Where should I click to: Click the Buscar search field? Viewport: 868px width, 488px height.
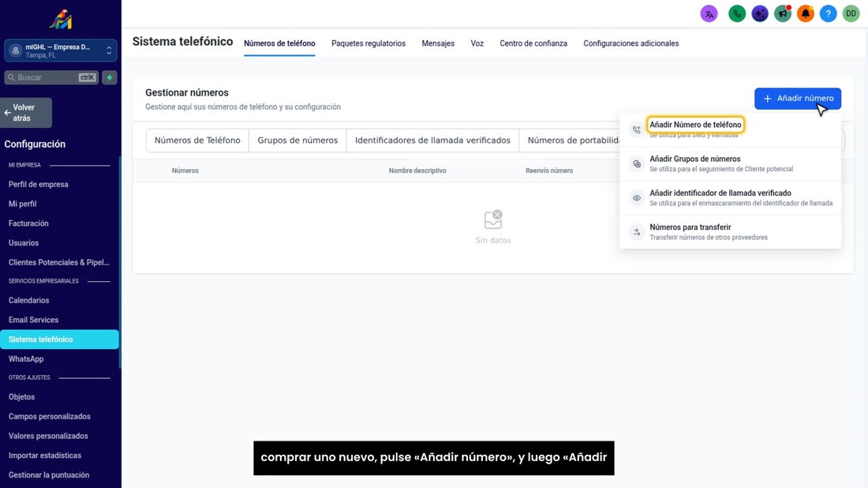[x=51, y=77]
